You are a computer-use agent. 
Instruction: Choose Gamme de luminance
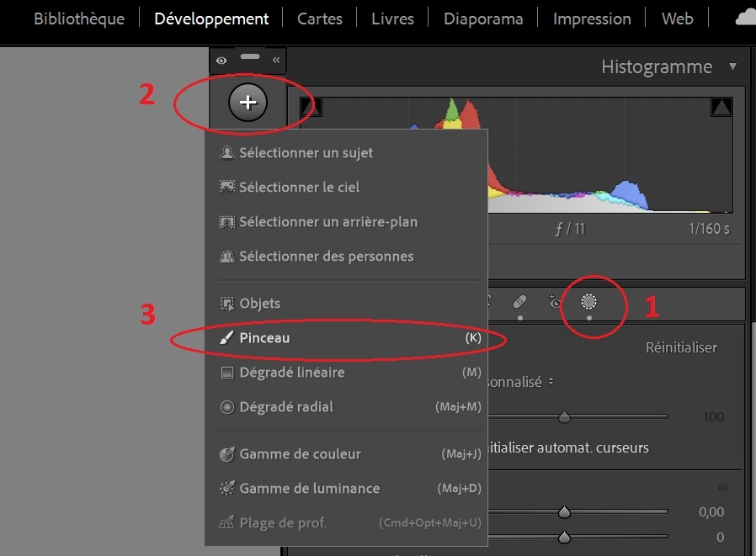(x=346, y=488)
